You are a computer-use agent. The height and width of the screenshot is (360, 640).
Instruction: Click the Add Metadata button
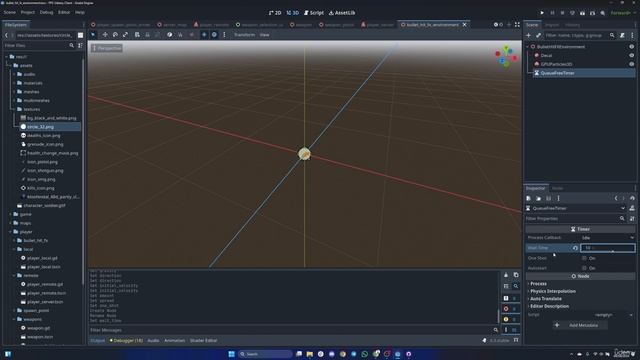pos(580,325)
